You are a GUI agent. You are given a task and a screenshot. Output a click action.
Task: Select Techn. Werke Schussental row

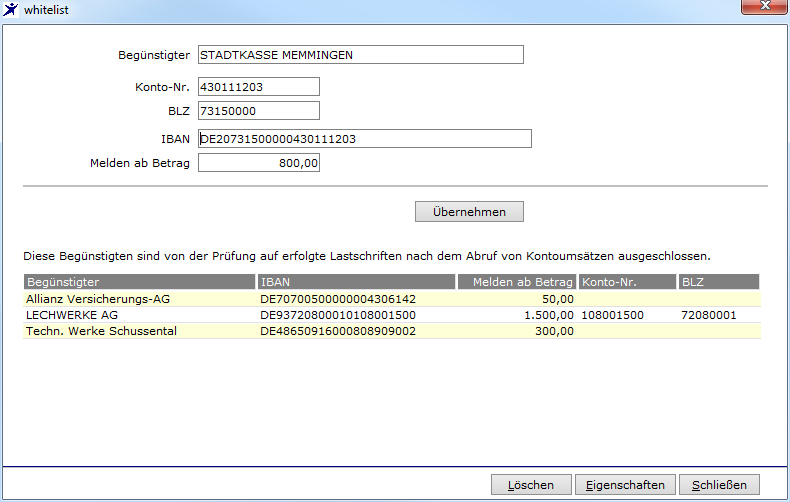click(x=392, y=331)
